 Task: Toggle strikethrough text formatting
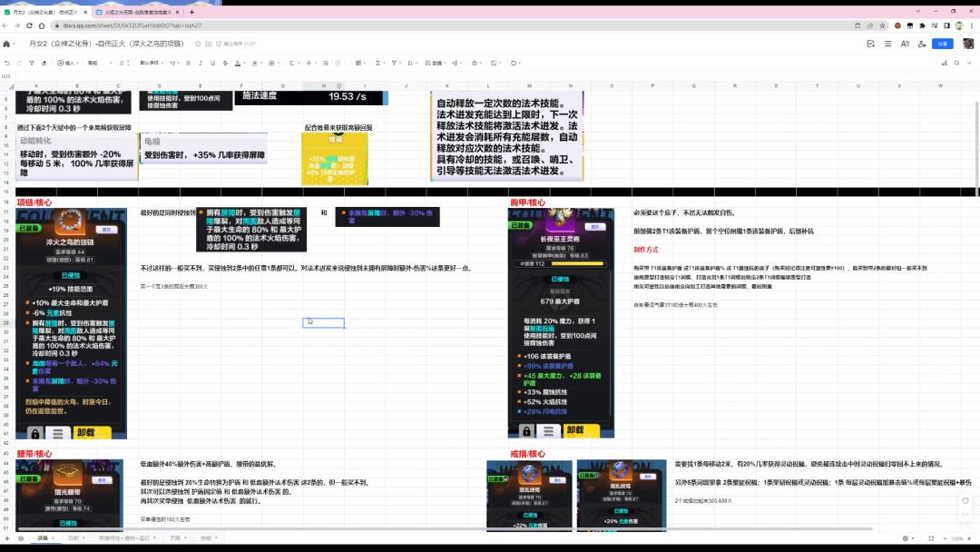(x=225, y=63)
